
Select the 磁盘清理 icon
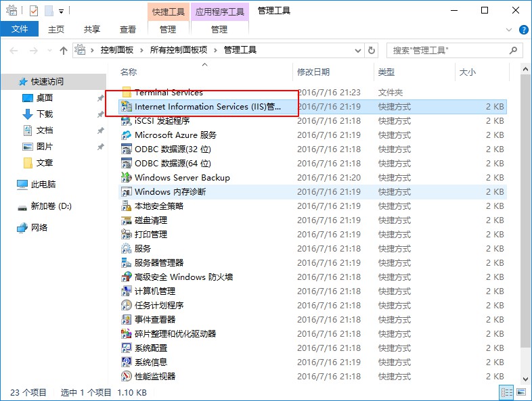click(x=127, y=220)
